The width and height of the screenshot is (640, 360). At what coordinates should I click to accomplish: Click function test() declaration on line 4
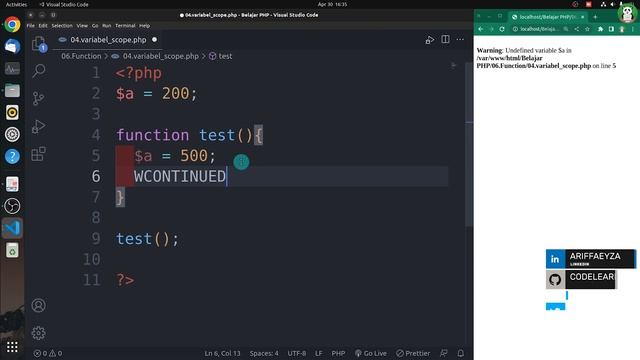(x=189, y=135)
